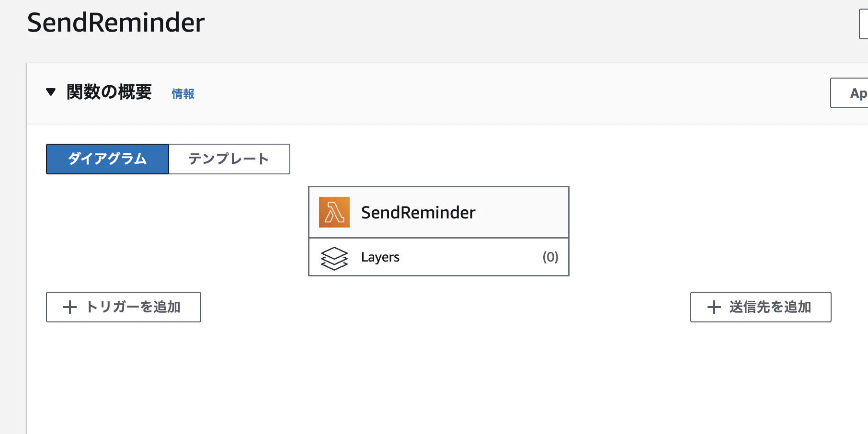
Task: Click the partially visible Ap button
Action: pyautogui.click(x=849, y=93)
